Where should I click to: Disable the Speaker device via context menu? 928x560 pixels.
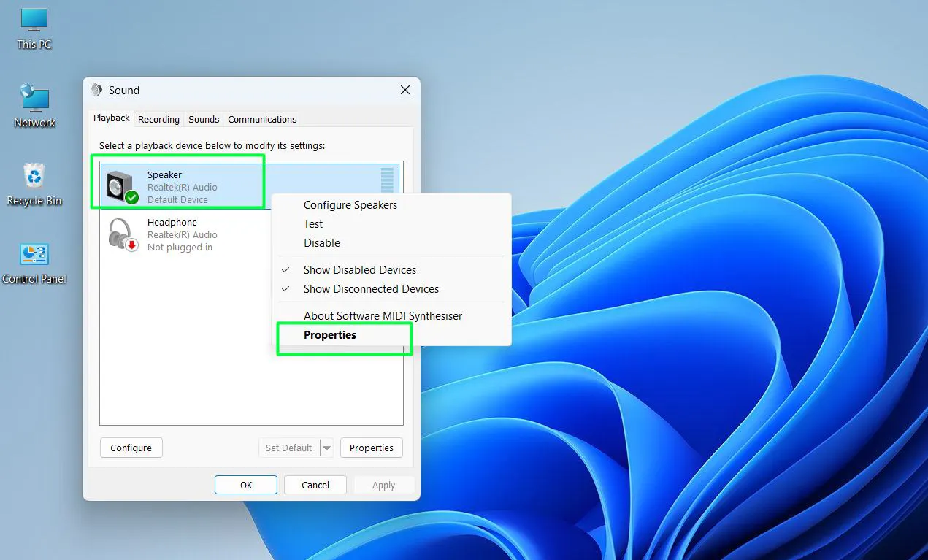pos(321,242)
